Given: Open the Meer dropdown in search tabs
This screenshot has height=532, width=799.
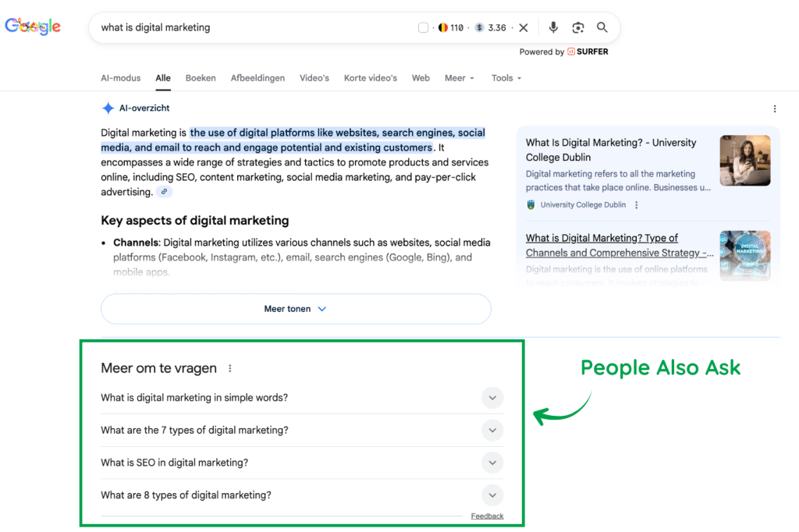Looking at the screenshot, I should [460, 78].
